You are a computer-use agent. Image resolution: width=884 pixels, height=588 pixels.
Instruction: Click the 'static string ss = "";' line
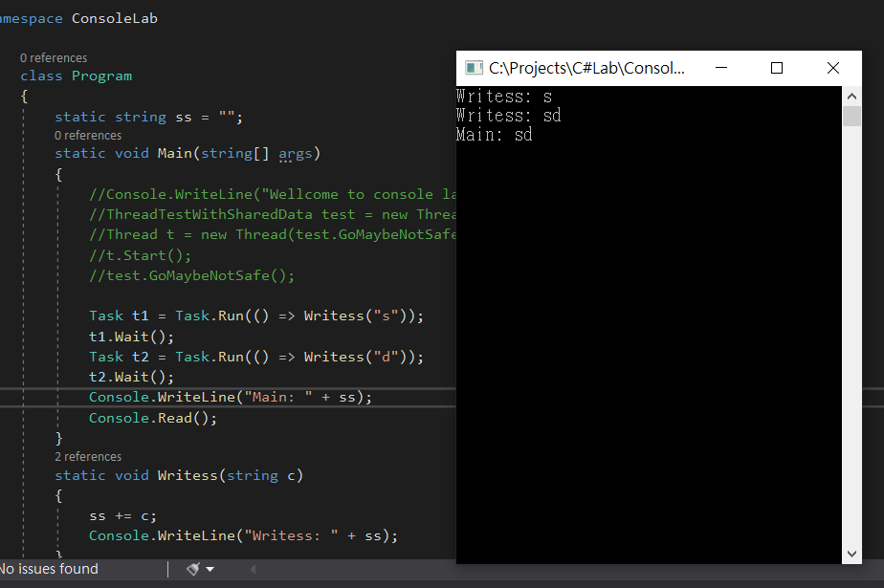coord(149,118)
